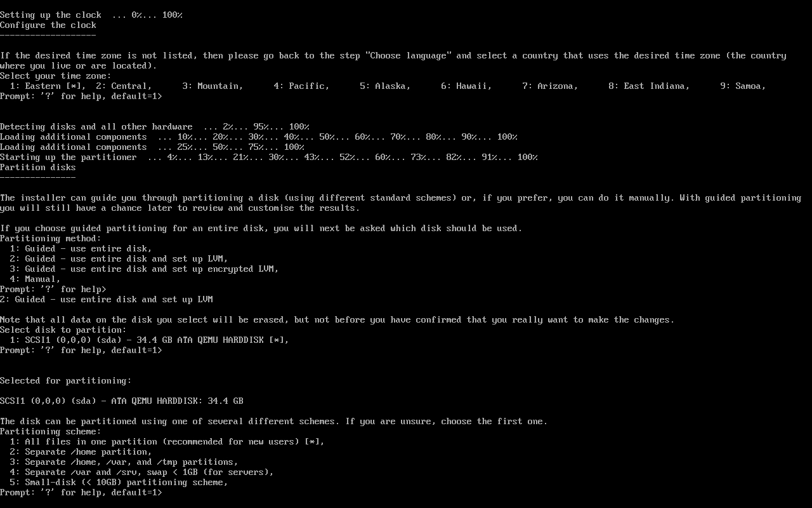Choose the Alaska time zone option
This screenshot has height=508, width=812.
(385, 86)
